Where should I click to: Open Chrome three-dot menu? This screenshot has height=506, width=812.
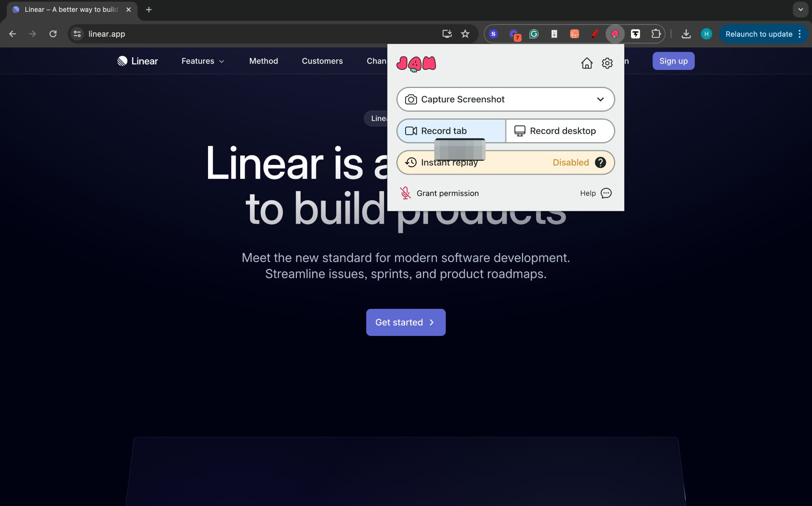tap(799, 34)
